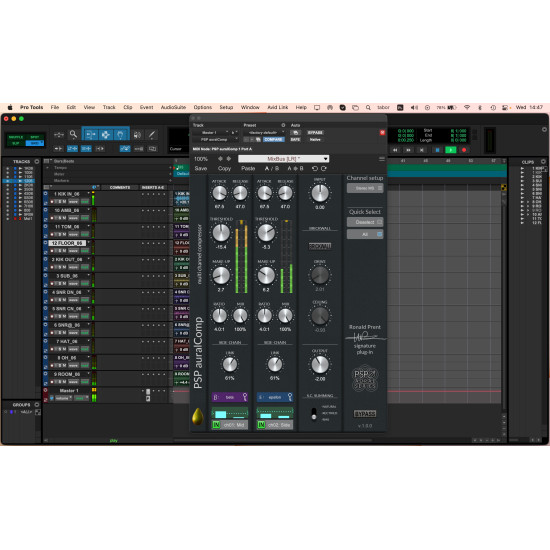Screen dimensions: 550x550
Task: Click the OUTPUT knob showing -2.00
Action: (x=320, y=365)
